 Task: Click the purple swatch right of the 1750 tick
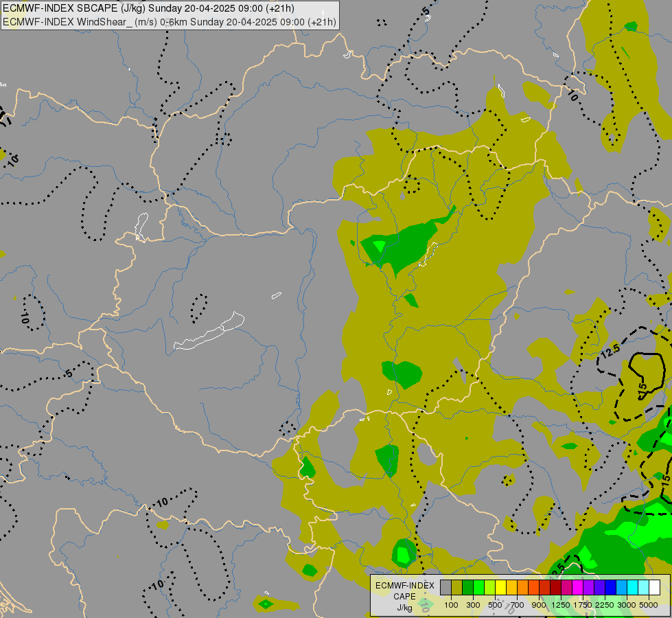pyautogui.click(x=589, y=588)
